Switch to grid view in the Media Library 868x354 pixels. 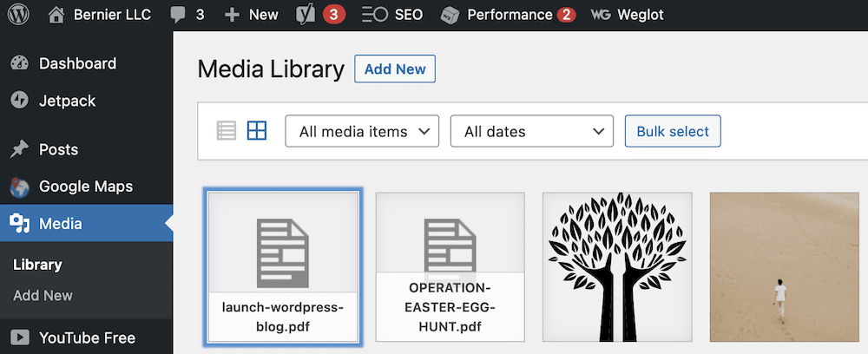tap(257, 131)
